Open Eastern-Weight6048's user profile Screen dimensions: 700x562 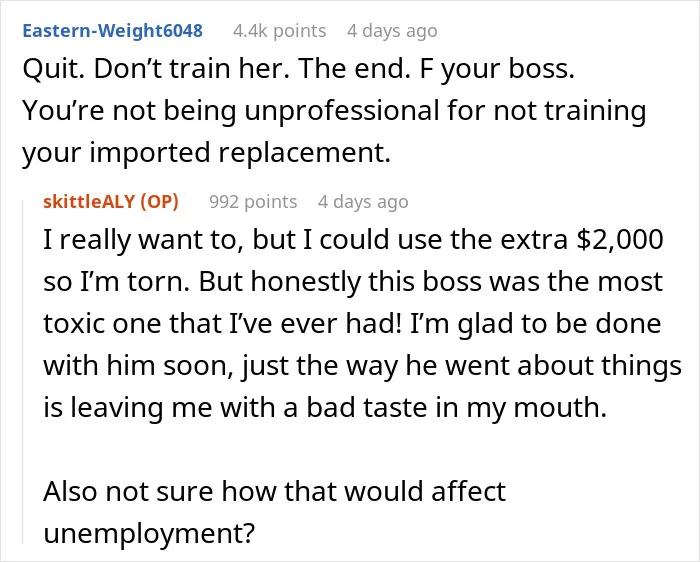tap(112, 31)
